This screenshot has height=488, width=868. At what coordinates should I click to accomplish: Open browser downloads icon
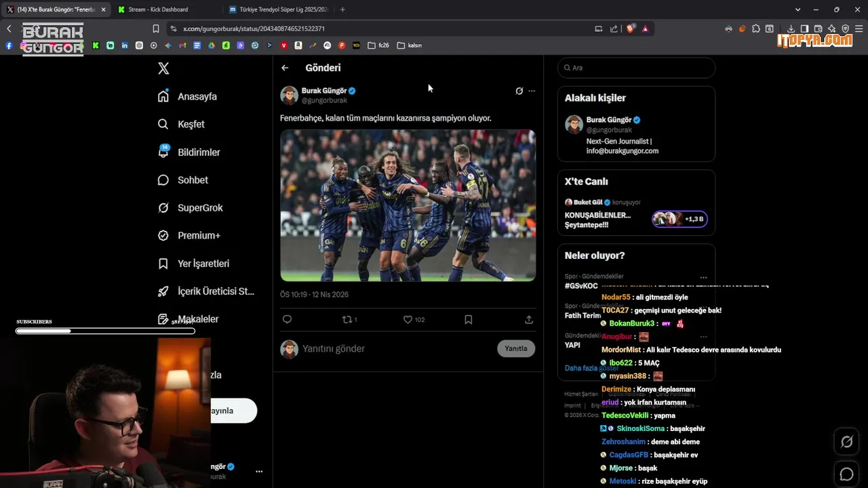791,28
